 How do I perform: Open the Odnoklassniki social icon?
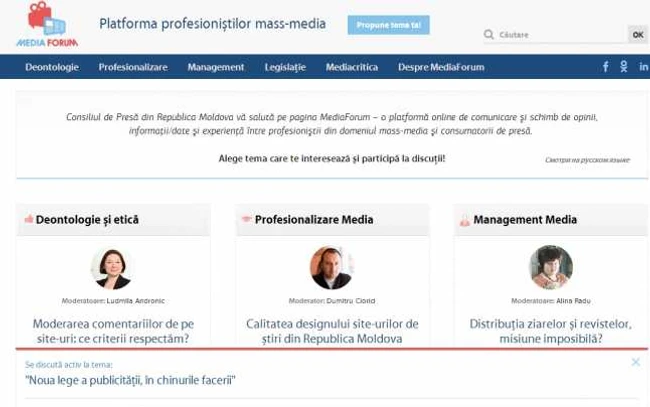624,67
